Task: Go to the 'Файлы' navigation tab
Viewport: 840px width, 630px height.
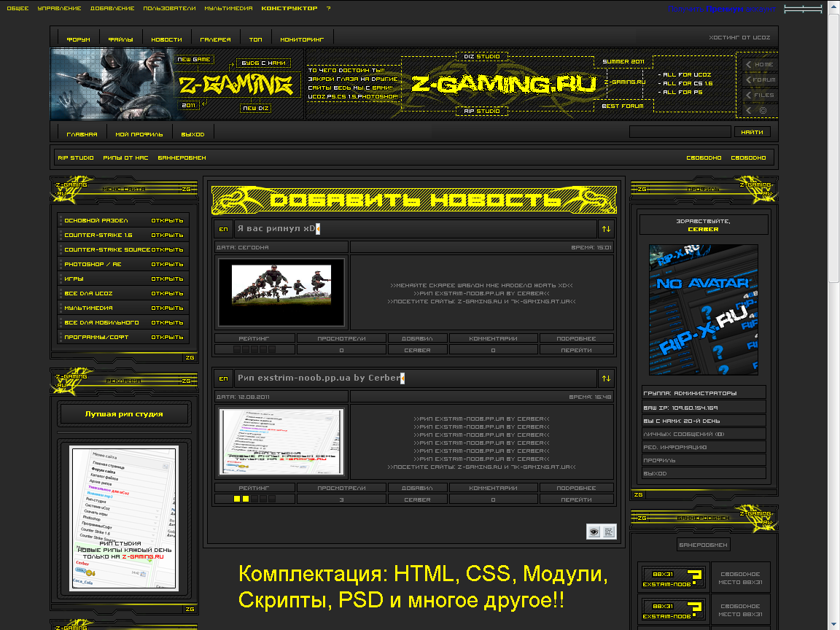Action: (120, 39)
